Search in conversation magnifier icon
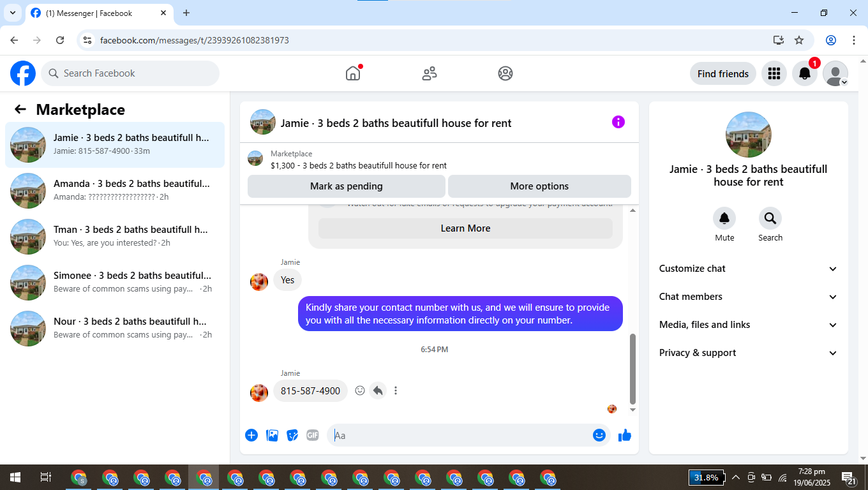Screen dimensions: 868x490 (770, 218)
